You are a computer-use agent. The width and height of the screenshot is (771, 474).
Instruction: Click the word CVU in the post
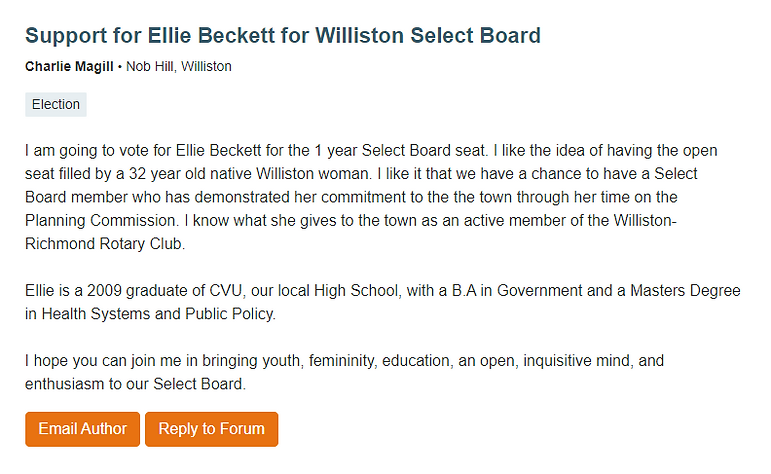[x=226, y=291]
